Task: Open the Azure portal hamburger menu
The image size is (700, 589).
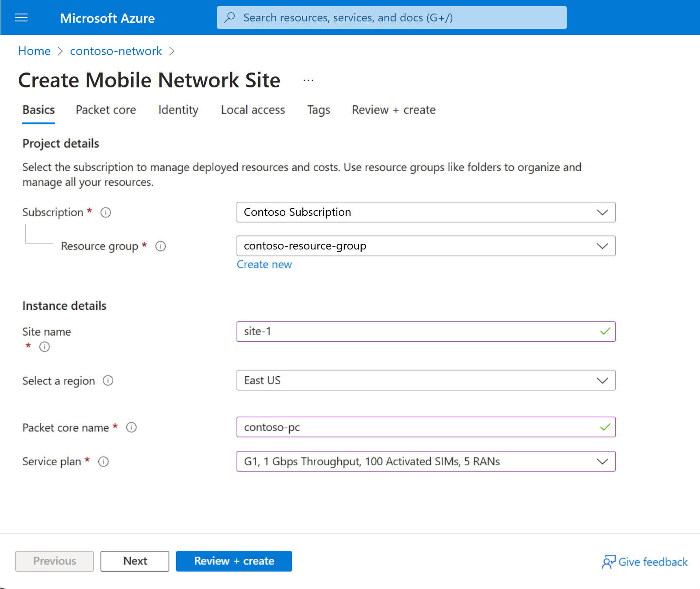Action: point(21,17)
